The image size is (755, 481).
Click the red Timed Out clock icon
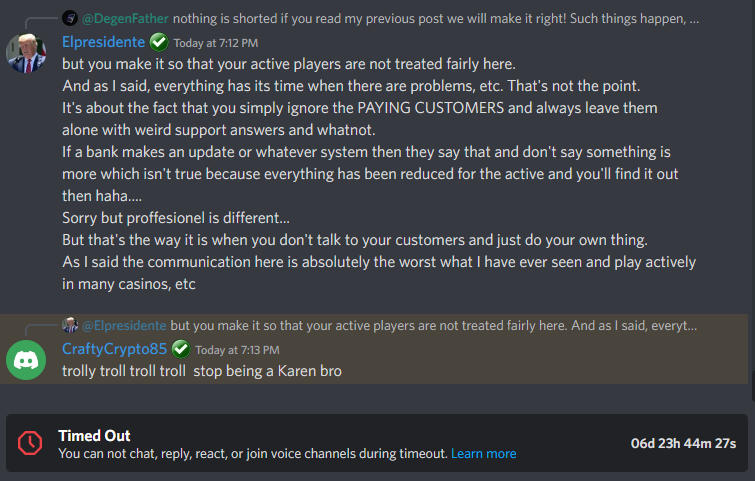point(30,443)
